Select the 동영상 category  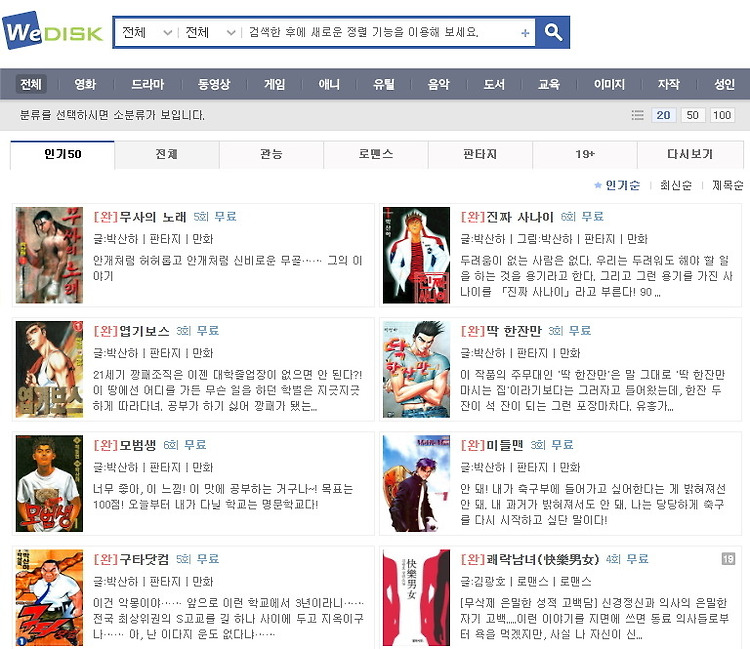[214, 84]
